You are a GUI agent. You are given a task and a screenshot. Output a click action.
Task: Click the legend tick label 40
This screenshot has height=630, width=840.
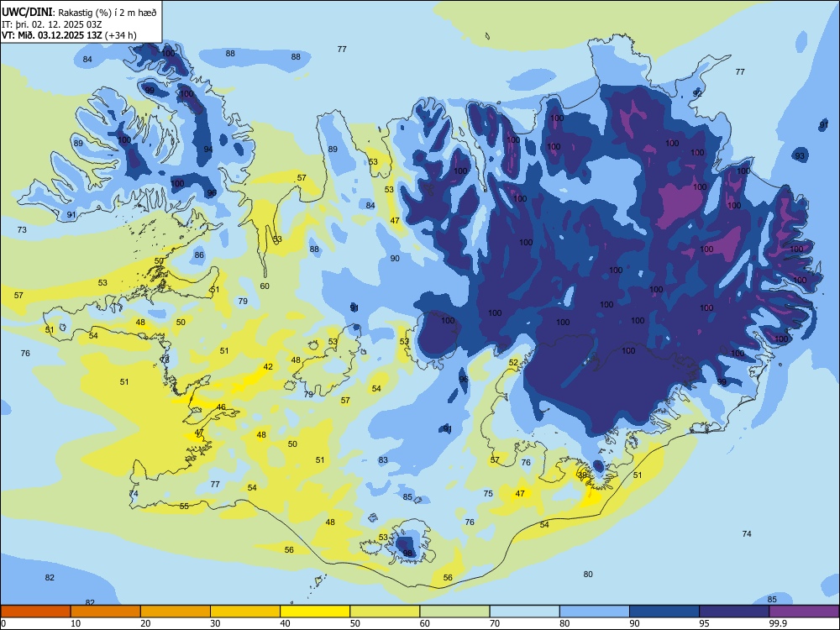(x=285, y=623)
